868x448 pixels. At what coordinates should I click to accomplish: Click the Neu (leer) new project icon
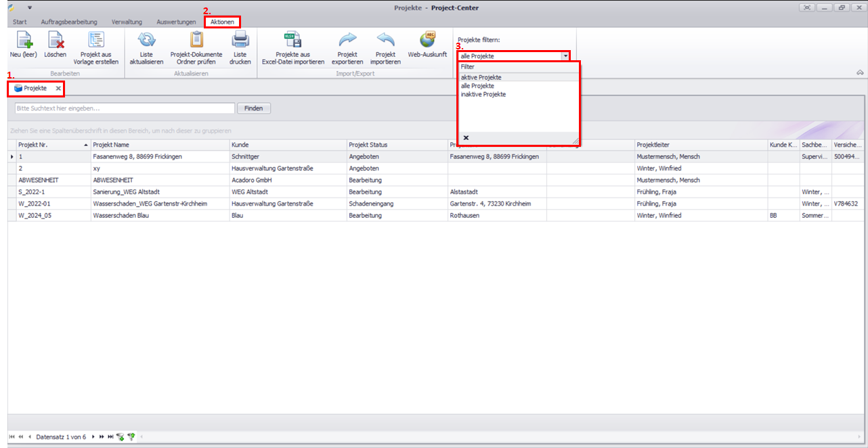click(x=25, y=41)
